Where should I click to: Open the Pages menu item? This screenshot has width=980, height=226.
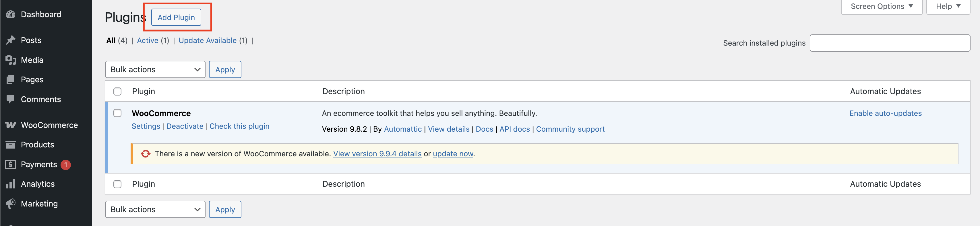(x=32, y=79)
